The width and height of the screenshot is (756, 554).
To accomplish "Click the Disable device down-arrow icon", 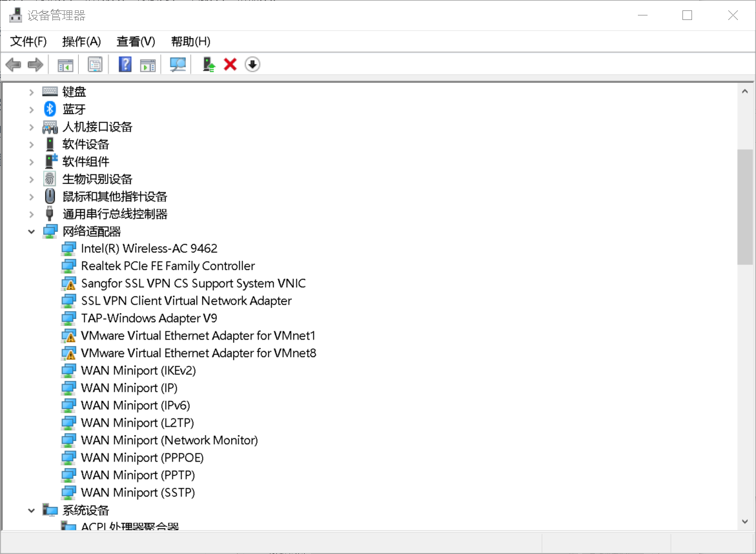I will pos(252,64).
